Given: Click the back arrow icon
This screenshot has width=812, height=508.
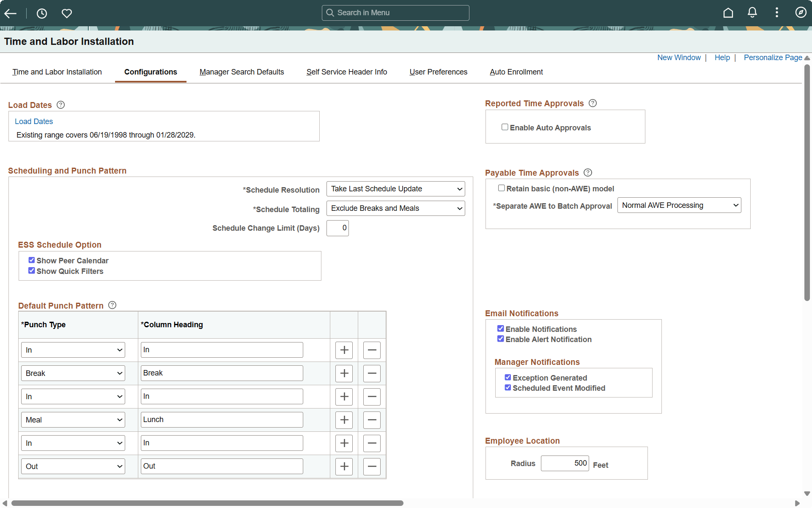Looking at the screenshot, I should (x=11, y=13).
